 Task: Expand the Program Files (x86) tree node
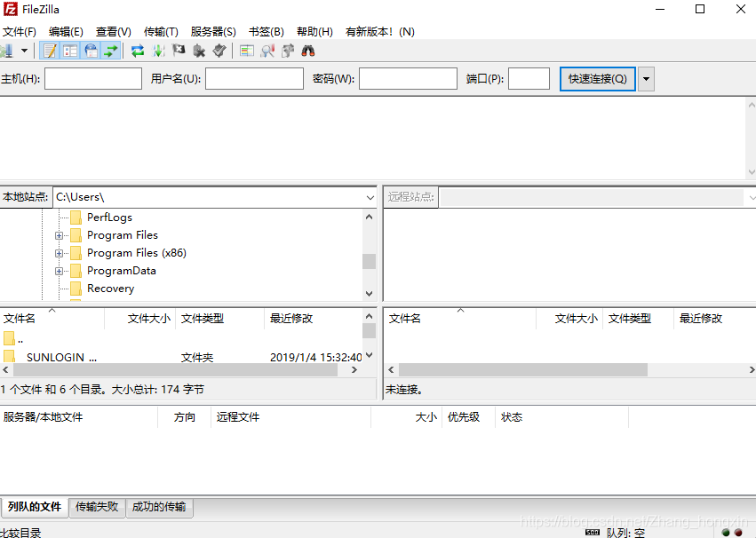59,253
